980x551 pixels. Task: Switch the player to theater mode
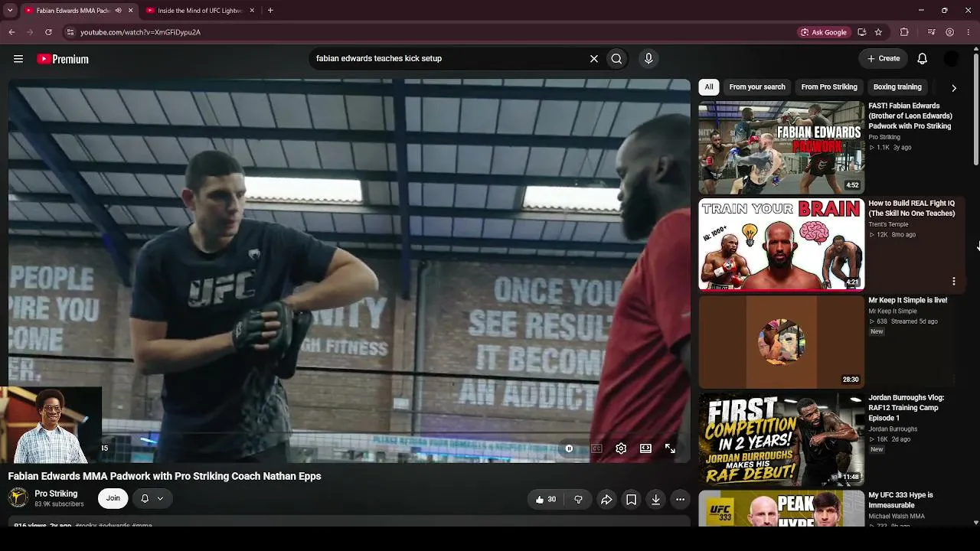pos(645,448)
